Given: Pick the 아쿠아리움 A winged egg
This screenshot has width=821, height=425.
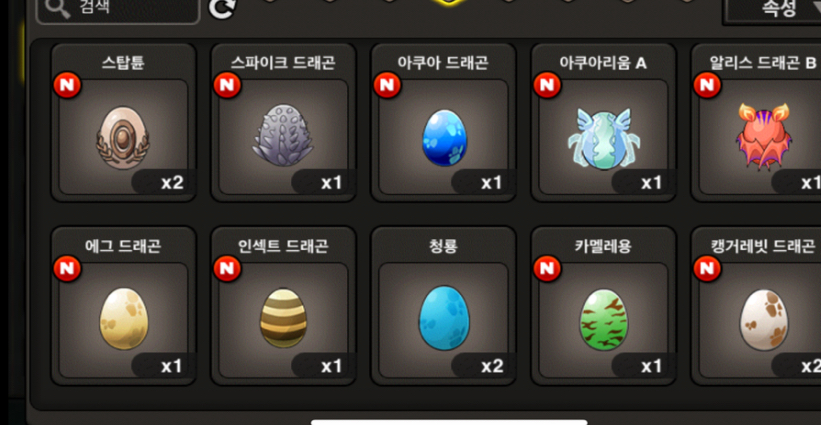Looking at the screenshot, I should click(x=604, y=139).
